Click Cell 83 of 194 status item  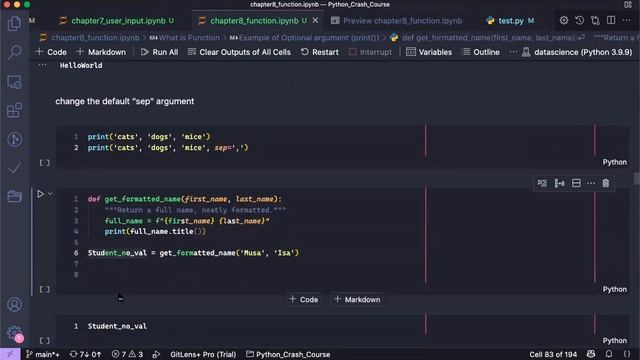tap(553, 354)
